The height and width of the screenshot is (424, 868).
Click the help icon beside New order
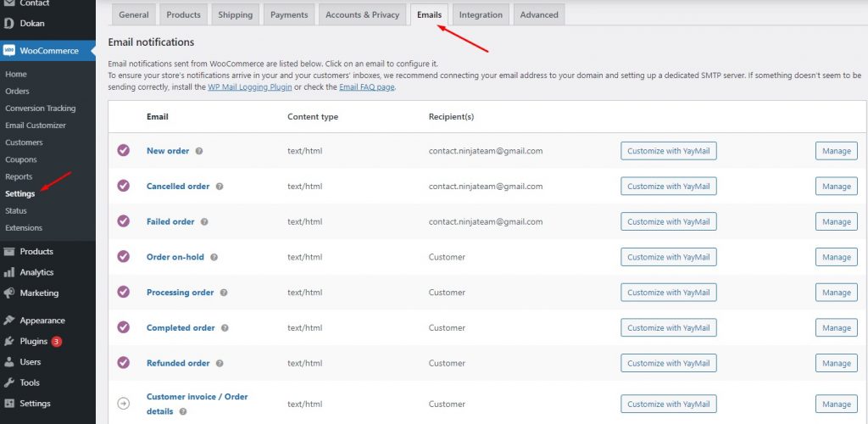(x=199, y=151)
